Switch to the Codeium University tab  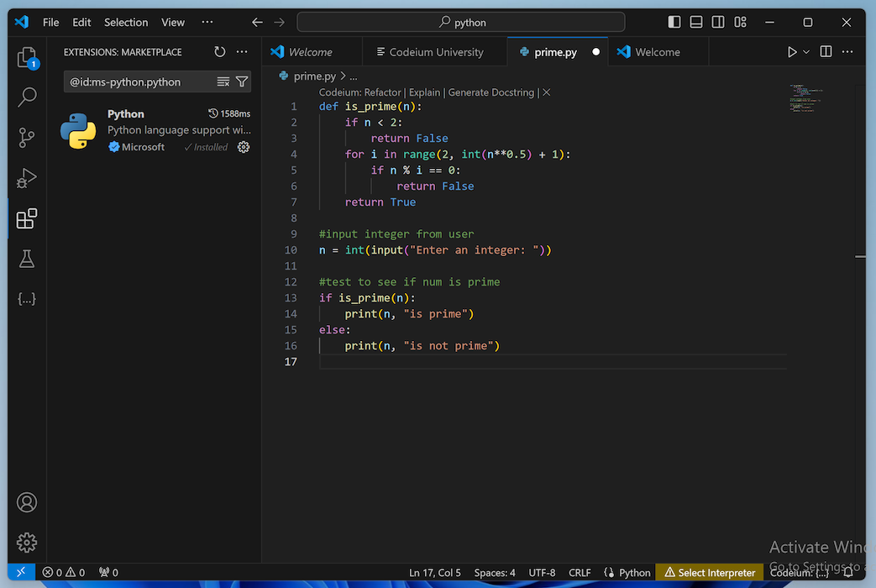click(x=435, y=52)
